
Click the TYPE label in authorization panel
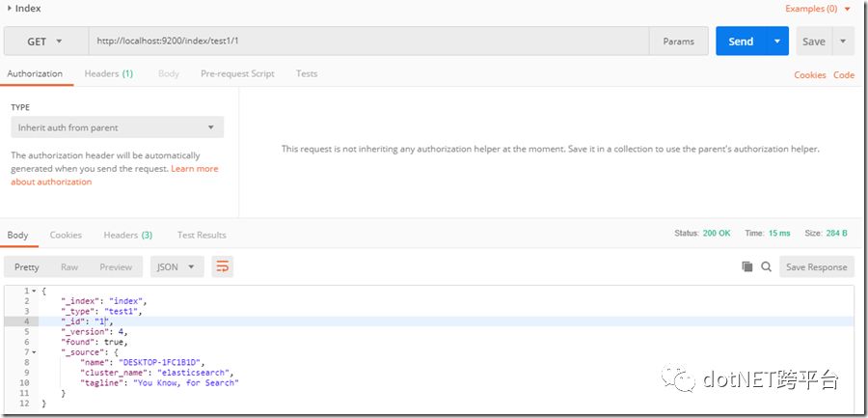click(20, 107)
